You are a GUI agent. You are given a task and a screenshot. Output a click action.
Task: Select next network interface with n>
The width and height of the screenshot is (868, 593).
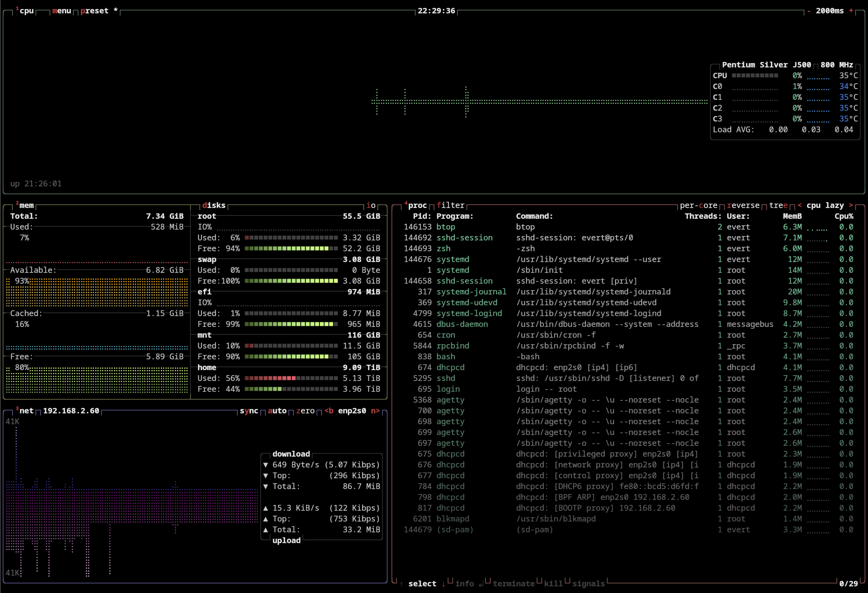tap(375, 411)
